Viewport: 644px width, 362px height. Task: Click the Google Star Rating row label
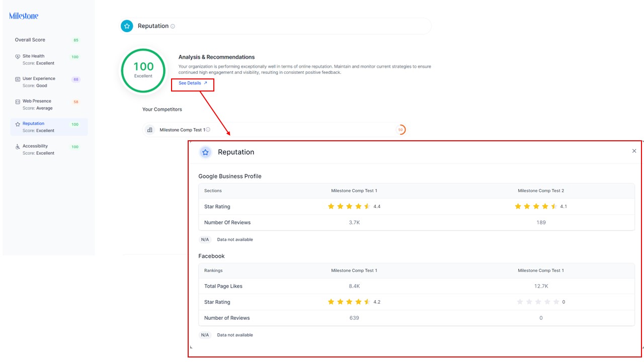pos(217,207)
